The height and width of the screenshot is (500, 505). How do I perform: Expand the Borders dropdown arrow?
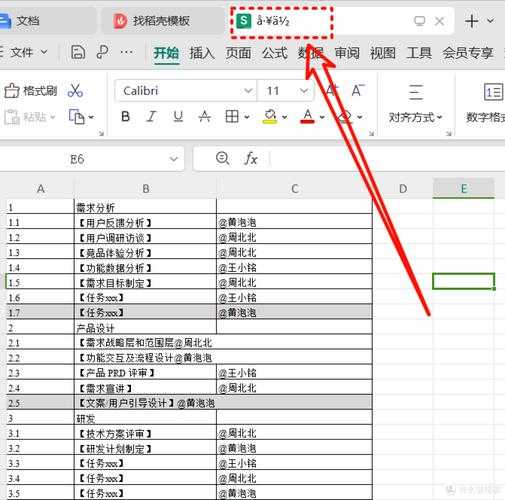tap(247, 117)
